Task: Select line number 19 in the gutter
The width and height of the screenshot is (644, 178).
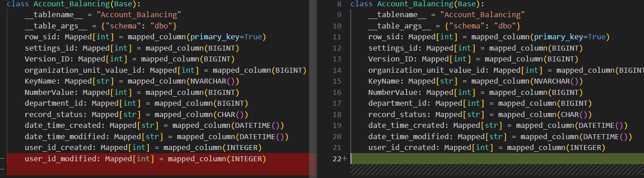Action: (x=337, y=126)
